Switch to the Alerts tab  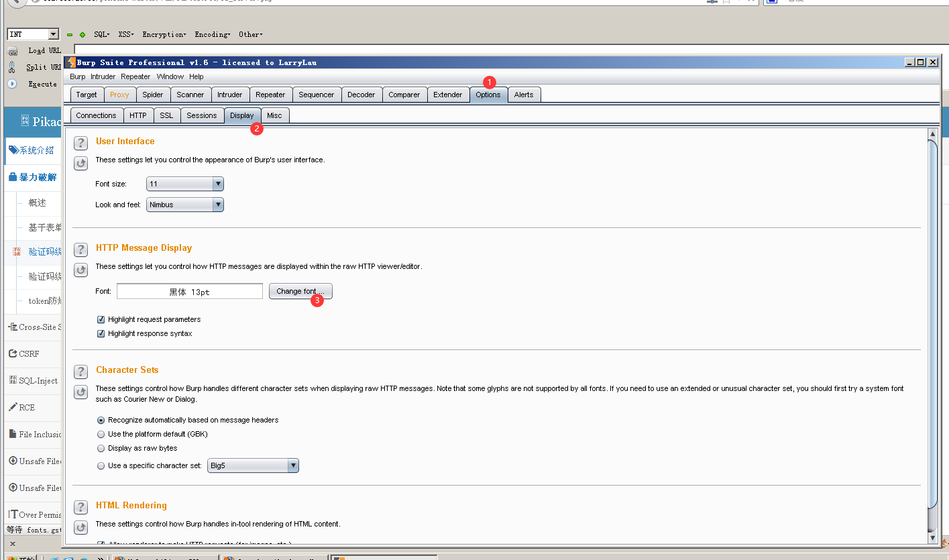pos(524,95)
